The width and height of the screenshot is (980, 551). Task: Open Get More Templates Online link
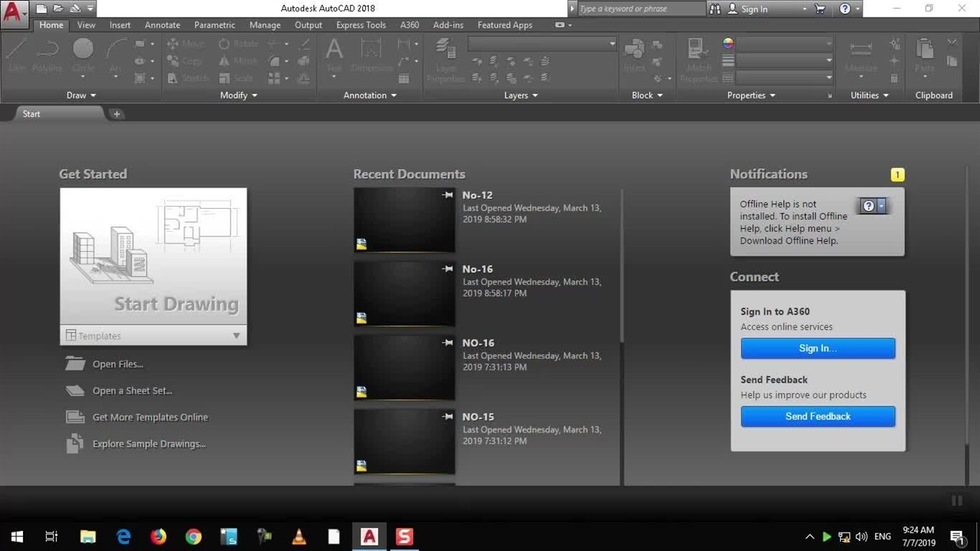coord(150,417)
